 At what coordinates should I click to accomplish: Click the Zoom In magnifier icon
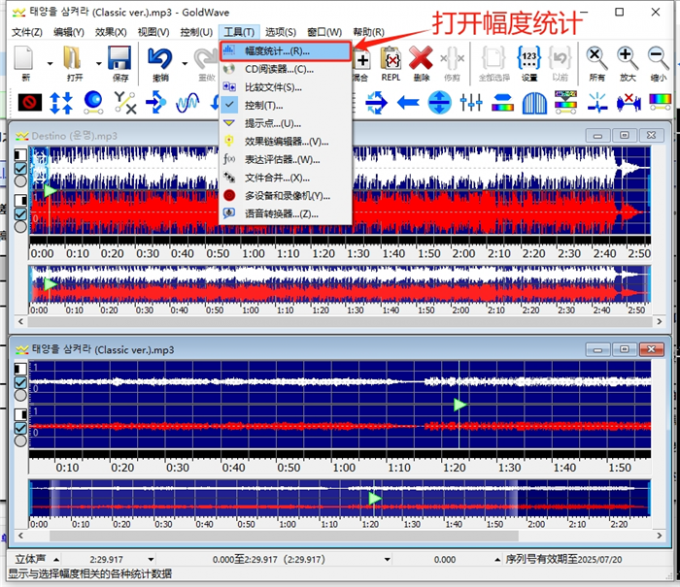(x=628, y=58)
